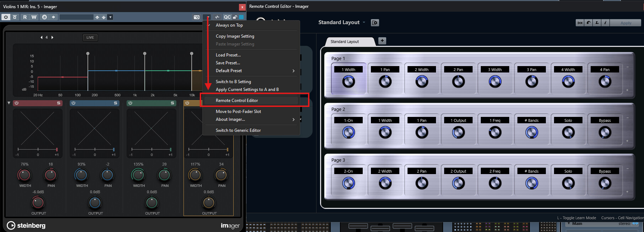This screenshot has height=232, width=644.
Task: Select the Standard Layout tab
Action: (x=350, y=42)
